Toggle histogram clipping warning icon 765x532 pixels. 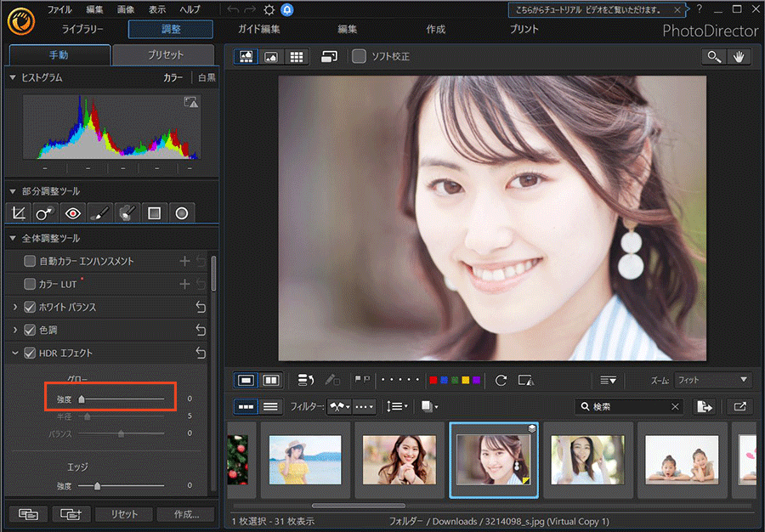[190, 102]
